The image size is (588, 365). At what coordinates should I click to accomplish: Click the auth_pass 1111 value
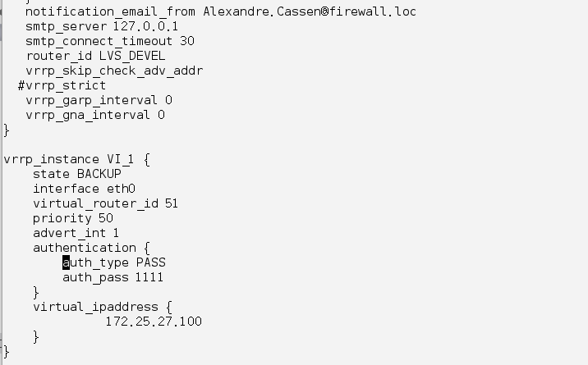149,277
